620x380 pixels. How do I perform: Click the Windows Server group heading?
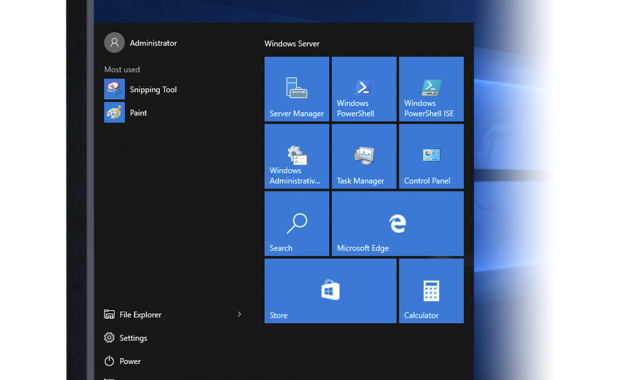click(292, 43)
